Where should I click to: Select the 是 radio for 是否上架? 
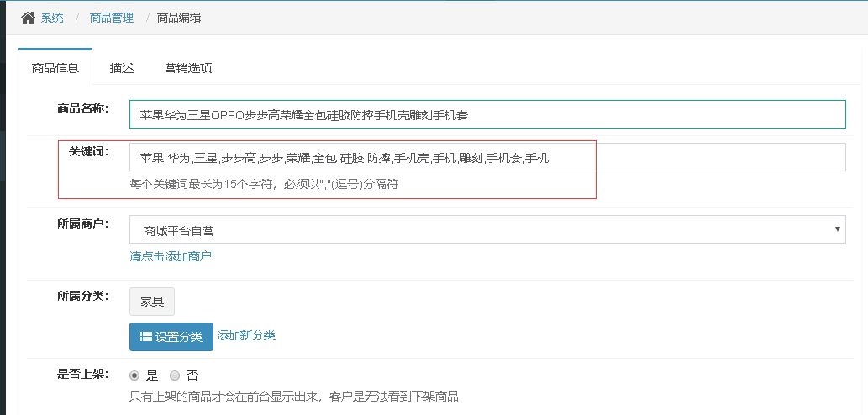point(134,376)
